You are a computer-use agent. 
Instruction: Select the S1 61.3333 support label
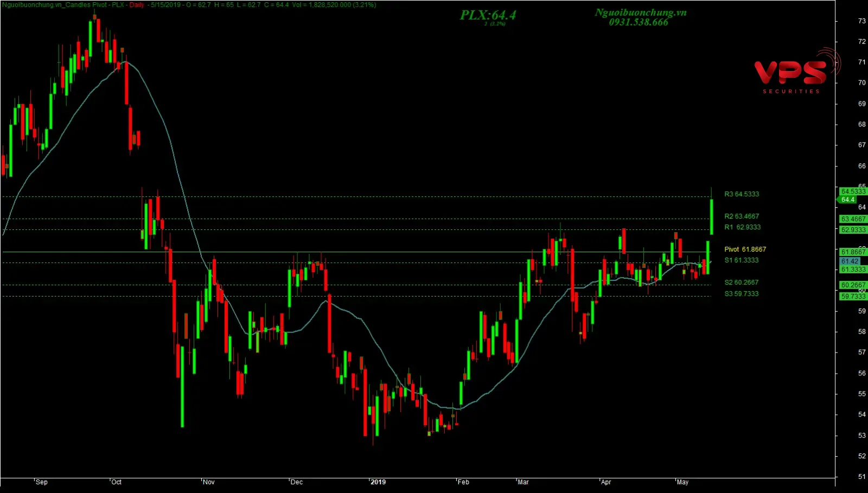(x=742, y=260)
